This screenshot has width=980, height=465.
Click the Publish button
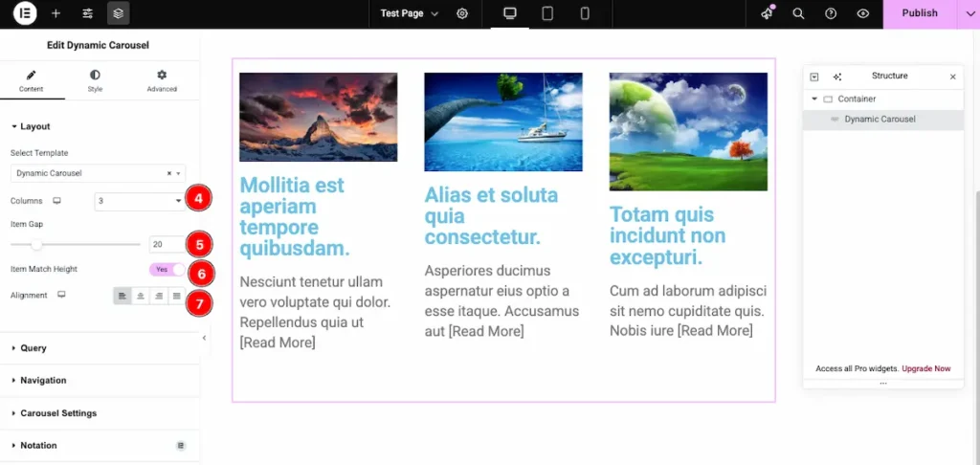point(919,13)
